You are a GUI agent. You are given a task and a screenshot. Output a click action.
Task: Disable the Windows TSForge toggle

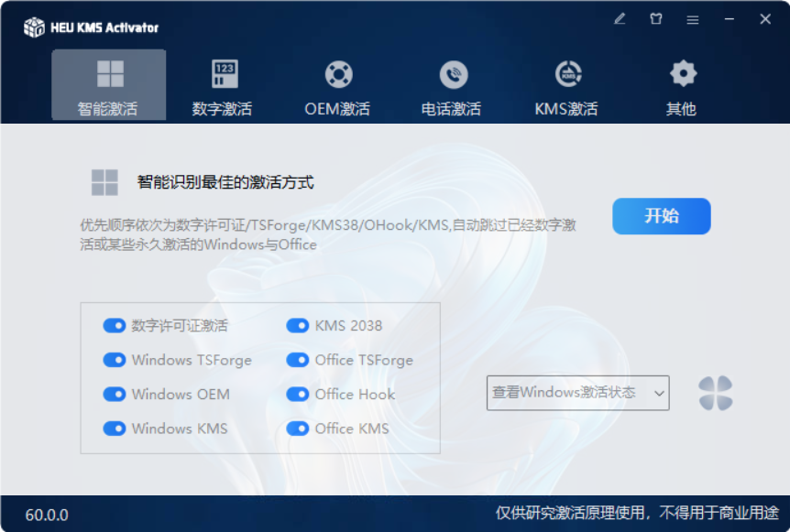115,360
